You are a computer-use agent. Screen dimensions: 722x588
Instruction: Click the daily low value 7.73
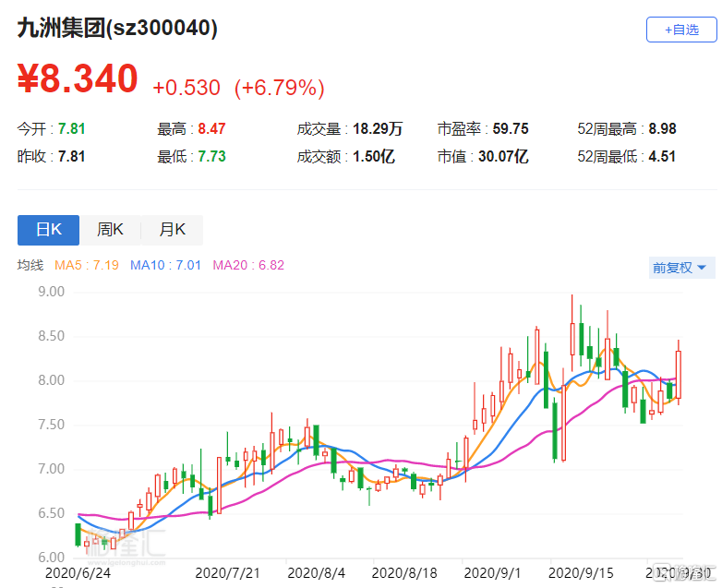tap(211, 157)
